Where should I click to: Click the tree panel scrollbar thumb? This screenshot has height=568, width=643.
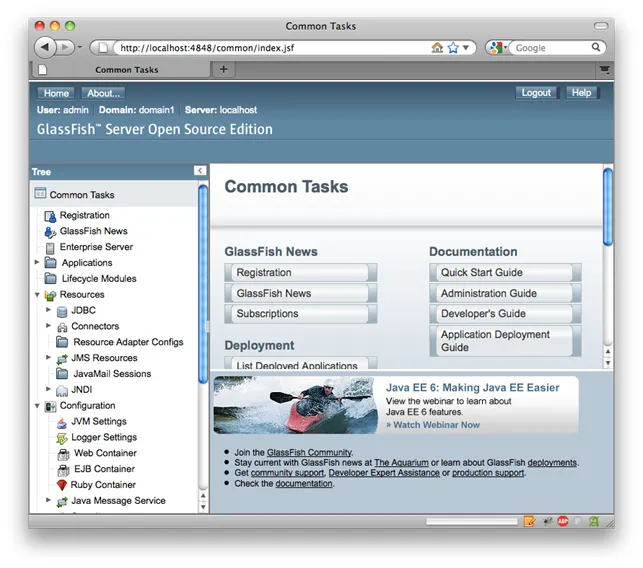pyautogui.click(x=203, y=284)
